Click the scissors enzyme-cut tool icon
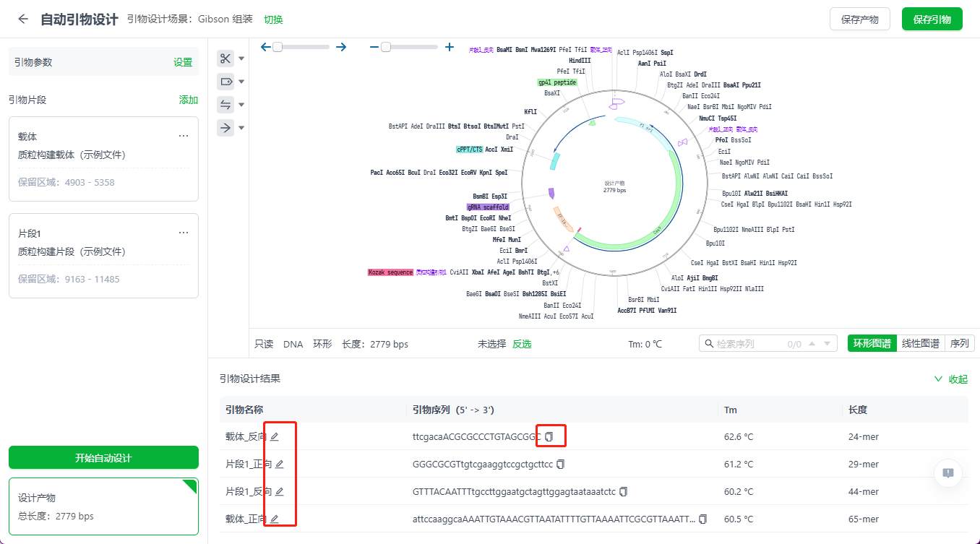 [225, 59]
